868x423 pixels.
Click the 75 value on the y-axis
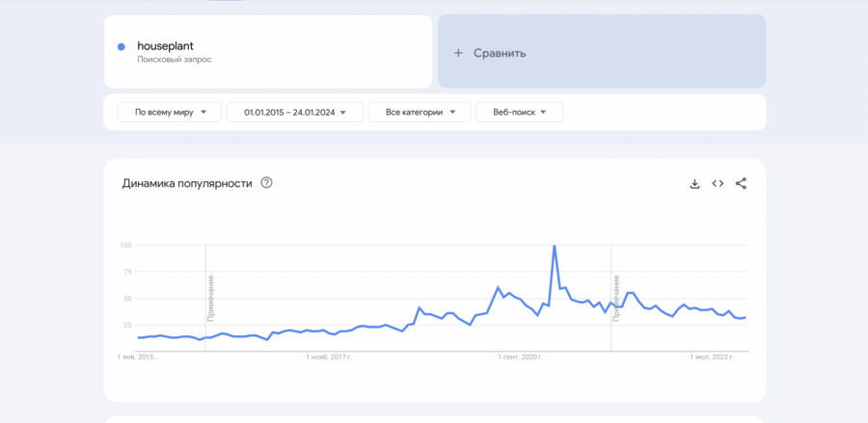[x=127, y=272]
